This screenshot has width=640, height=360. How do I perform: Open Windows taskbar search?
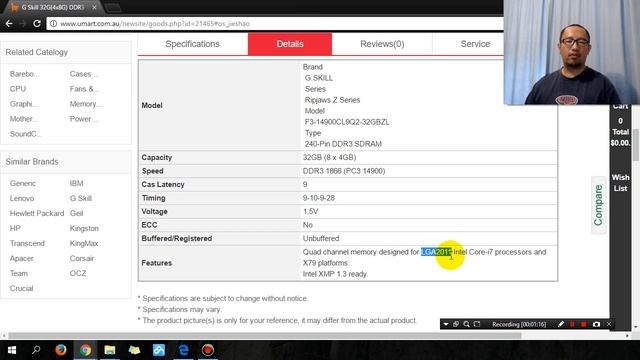(36, 350)
